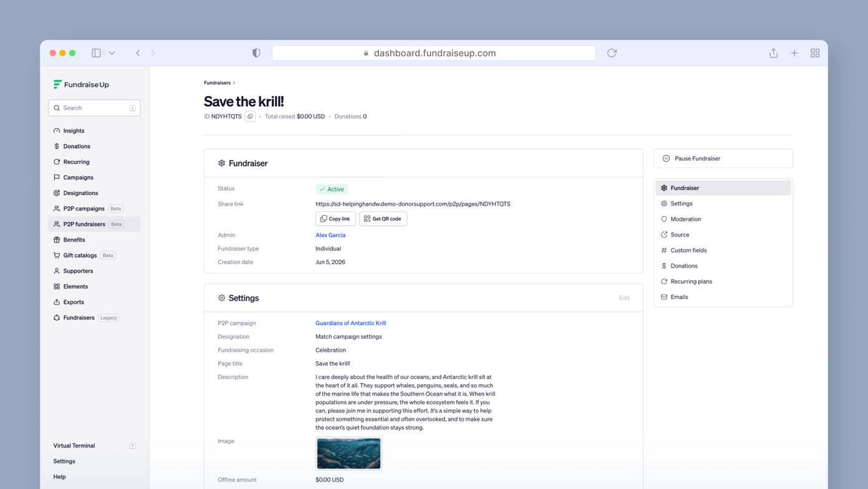Reload the page with the refresh icon
Screen dimensions: 868x489
click(612, 53)
